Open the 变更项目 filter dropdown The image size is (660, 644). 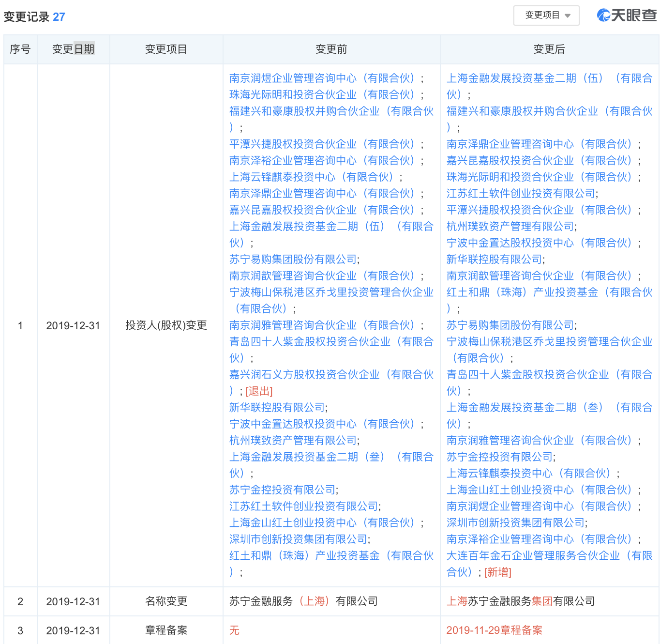[546, 15]
